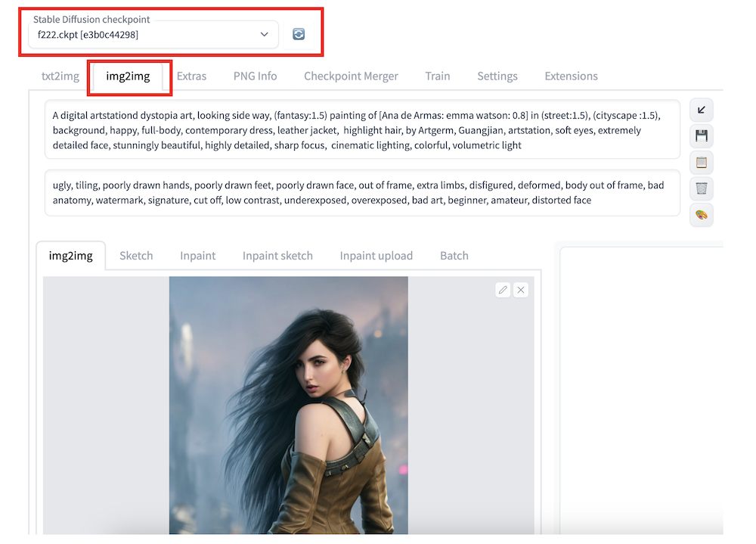Click the empty output gallery panel
Viewport: 756px width, 544px height.
pyautogui.click(x=641, y=390)
